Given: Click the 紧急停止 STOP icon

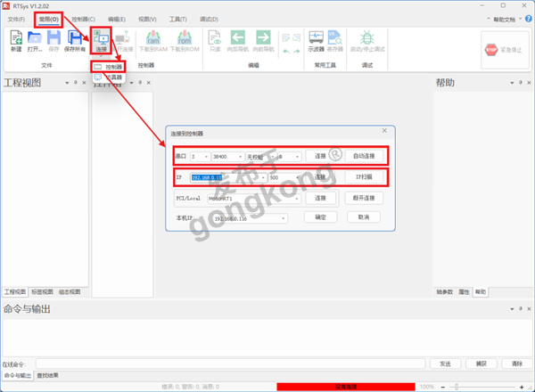Looking at the screenshot, I should click(x=491, y=50).
